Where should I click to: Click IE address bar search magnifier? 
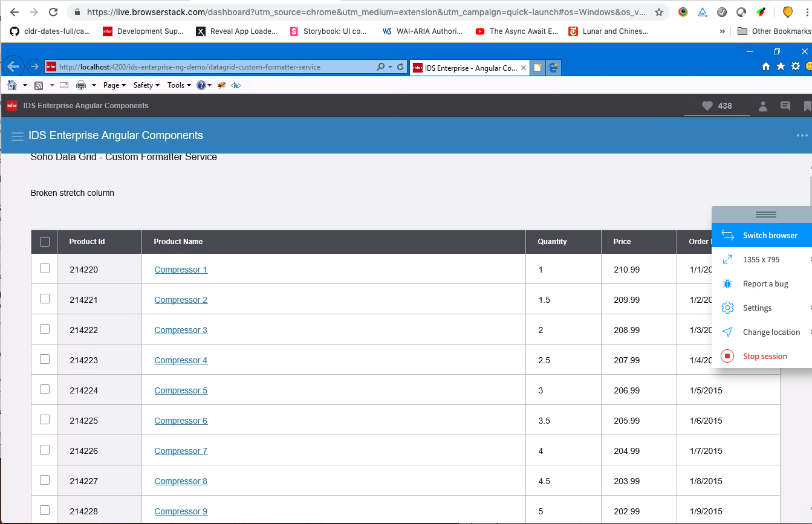tap(380, 67)
